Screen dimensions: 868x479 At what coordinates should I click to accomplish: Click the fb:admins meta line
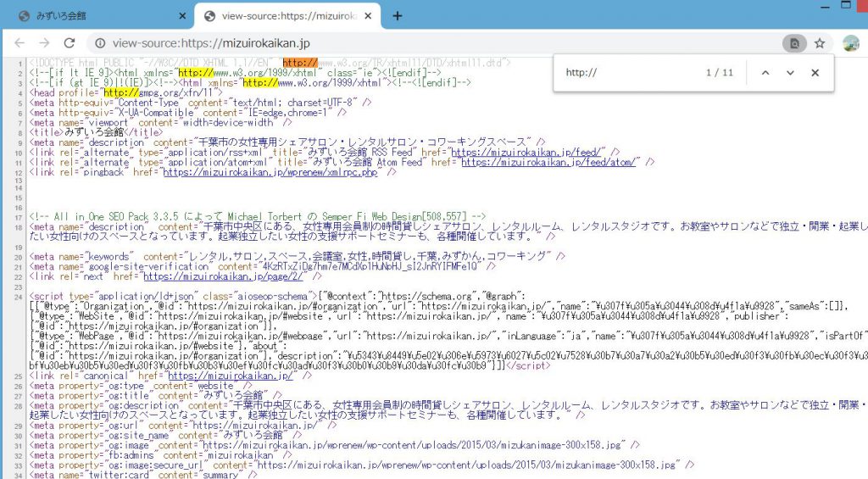[160, 455]
